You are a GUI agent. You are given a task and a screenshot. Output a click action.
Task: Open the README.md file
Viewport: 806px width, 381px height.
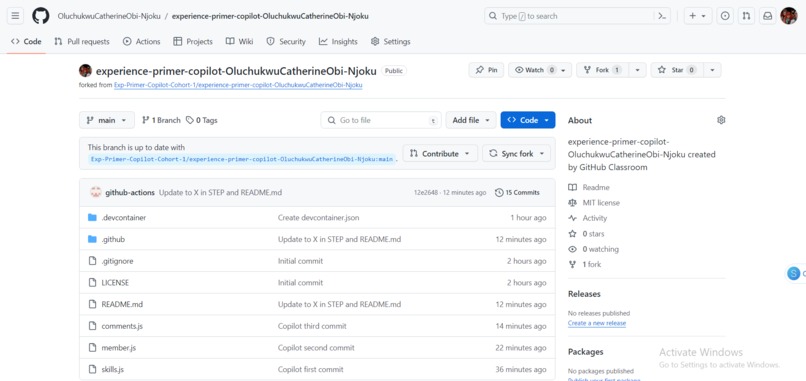coord(122,304)
